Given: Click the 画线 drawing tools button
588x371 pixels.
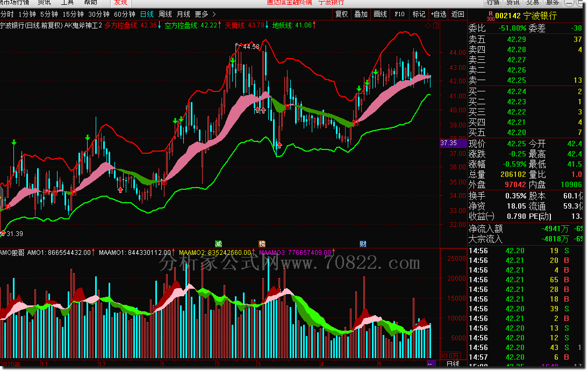Looking at the screenshot, I should (x=380, y=15).
